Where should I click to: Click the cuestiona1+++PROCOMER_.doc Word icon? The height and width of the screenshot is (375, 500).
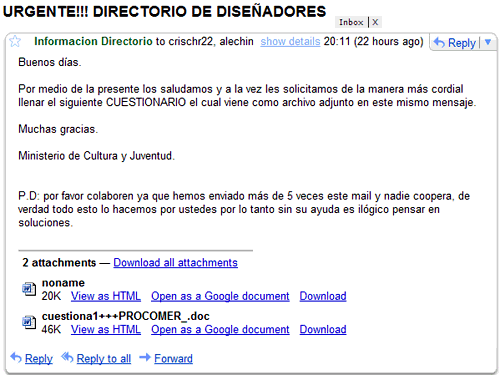tap(29, 322)
